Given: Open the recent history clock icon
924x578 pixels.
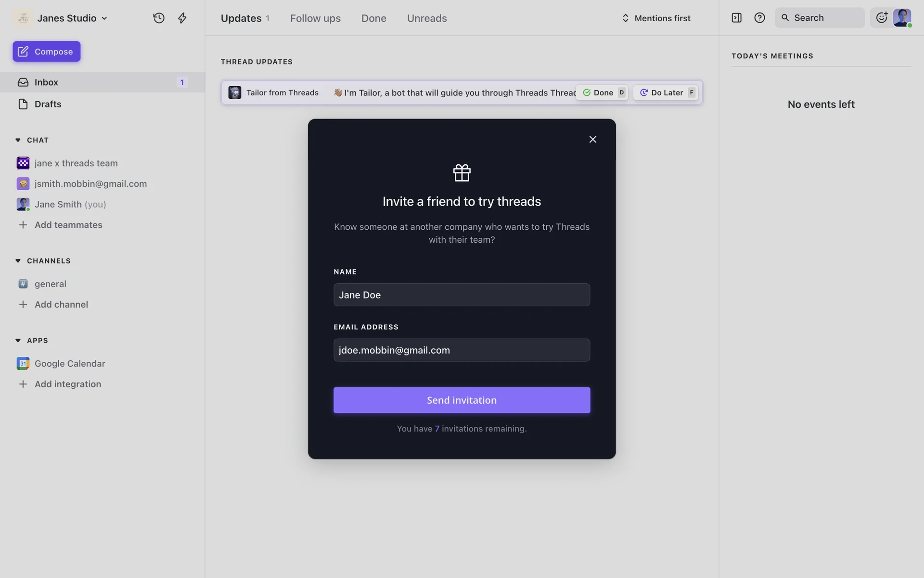Looking at the screenshot, I should pos(159,18).
